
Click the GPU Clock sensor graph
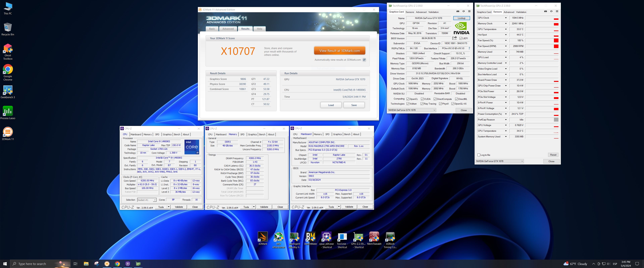point(542,18)
